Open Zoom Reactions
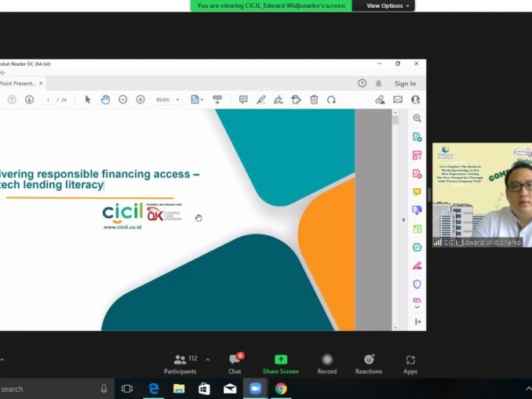The image size is (532, 399). tap(369, 364)
